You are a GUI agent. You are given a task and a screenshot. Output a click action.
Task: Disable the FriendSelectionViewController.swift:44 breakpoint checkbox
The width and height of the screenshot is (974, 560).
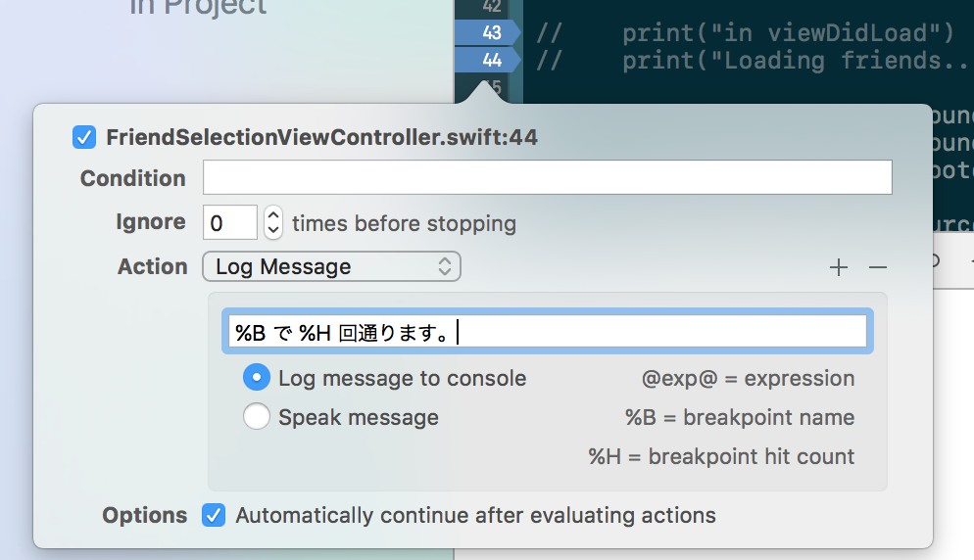pos(84,137)
